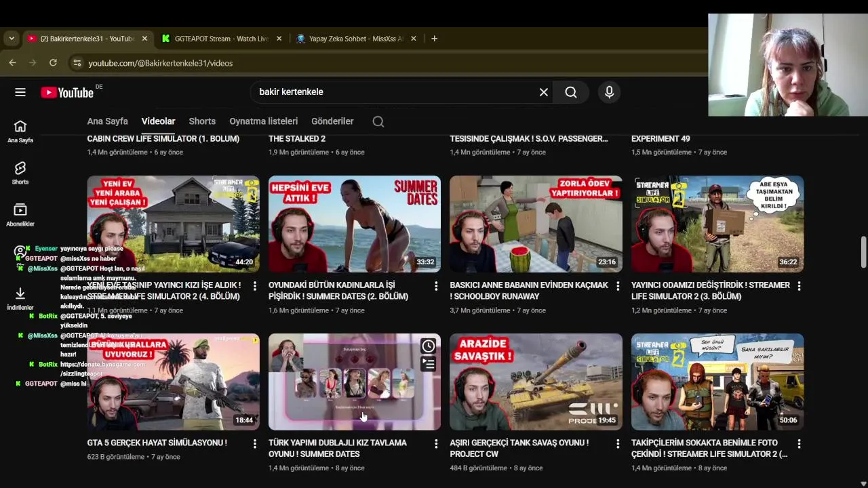Open Zorla Ödev Yaptırıyorlar thumbnail
Image resolution: width=868 pixels, height=488 pixels.
536,224
